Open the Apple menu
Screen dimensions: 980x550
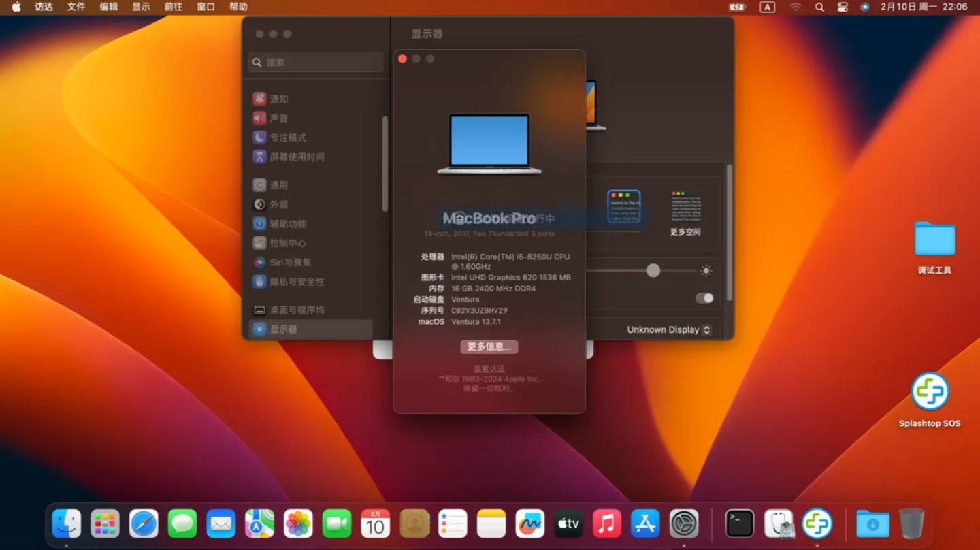(x=15, y=7)
